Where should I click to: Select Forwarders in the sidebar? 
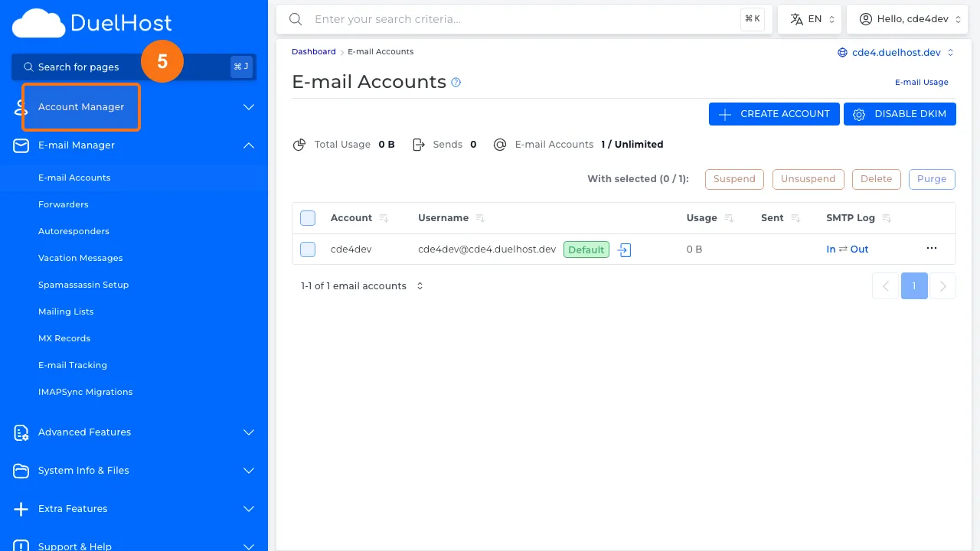click(x=64, y=204)
